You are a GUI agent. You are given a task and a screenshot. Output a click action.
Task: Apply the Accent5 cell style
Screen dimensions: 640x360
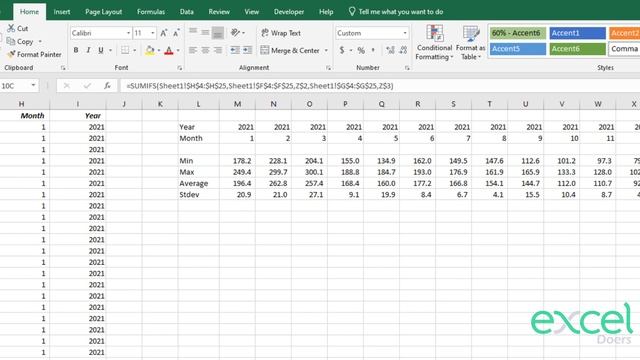(518, 49)
